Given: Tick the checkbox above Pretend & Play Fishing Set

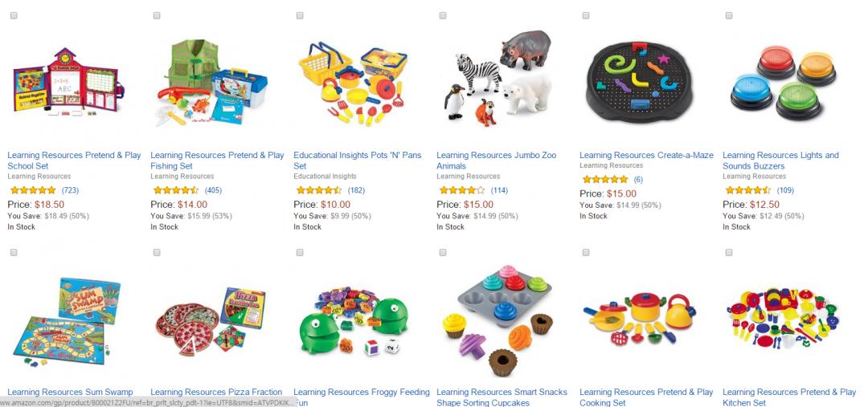Looking at the screenshot, I should (x=157, y=15).
